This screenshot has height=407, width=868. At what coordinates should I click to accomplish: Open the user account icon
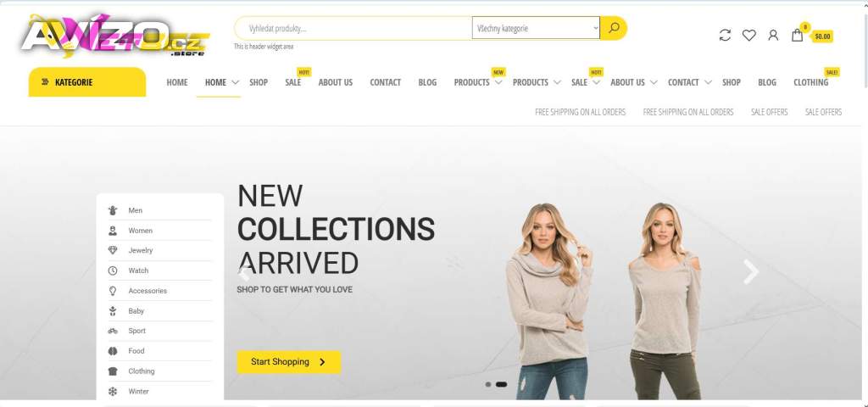click(x=773, y=36)
